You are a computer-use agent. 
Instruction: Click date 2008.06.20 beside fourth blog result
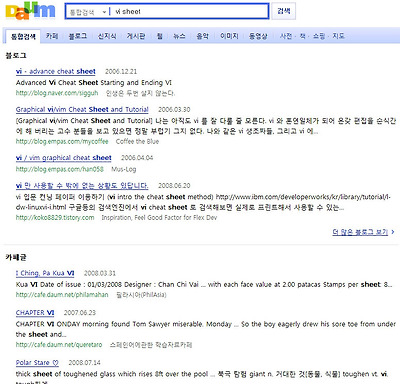click(x=174, y=186)
